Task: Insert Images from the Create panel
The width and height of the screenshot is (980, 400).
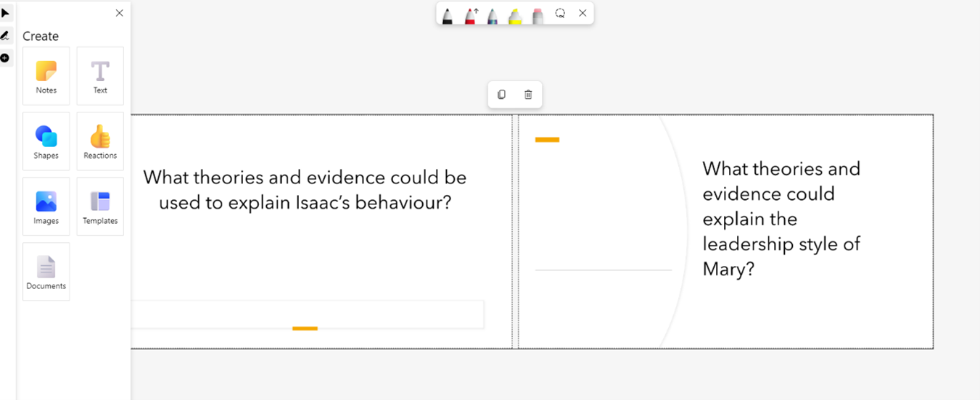Action: coord(46,207)
